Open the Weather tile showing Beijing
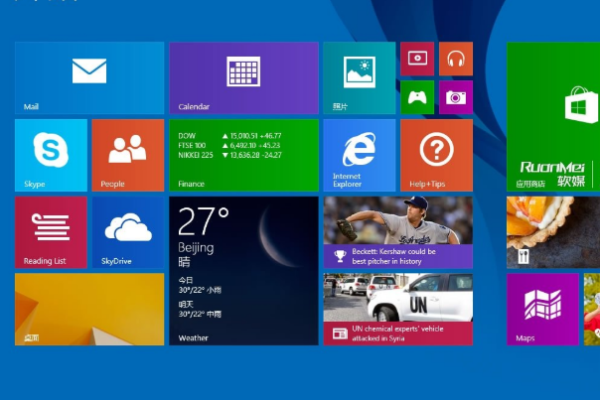This screenshot has height=400, width=600. [x=244, y=271]
